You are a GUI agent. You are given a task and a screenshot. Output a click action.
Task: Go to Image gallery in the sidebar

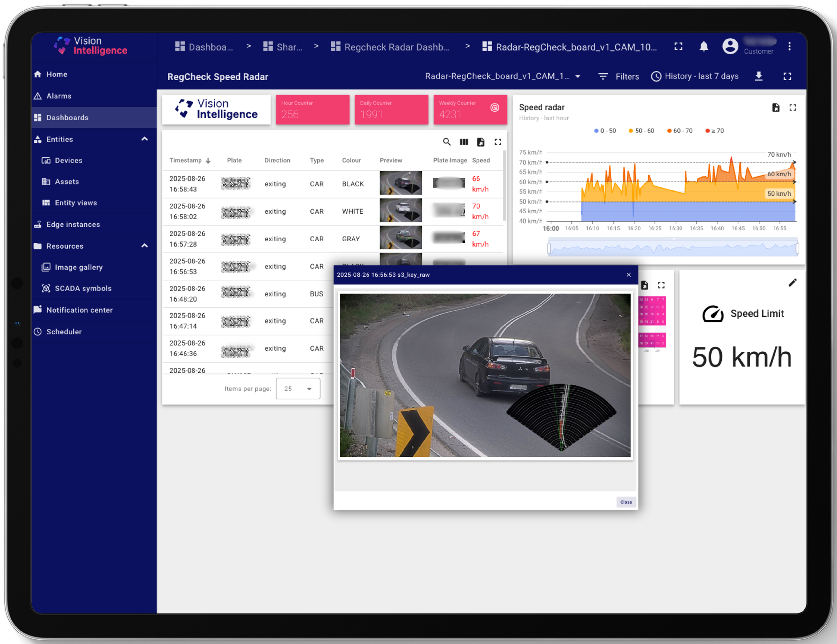[x=79, y=267]
